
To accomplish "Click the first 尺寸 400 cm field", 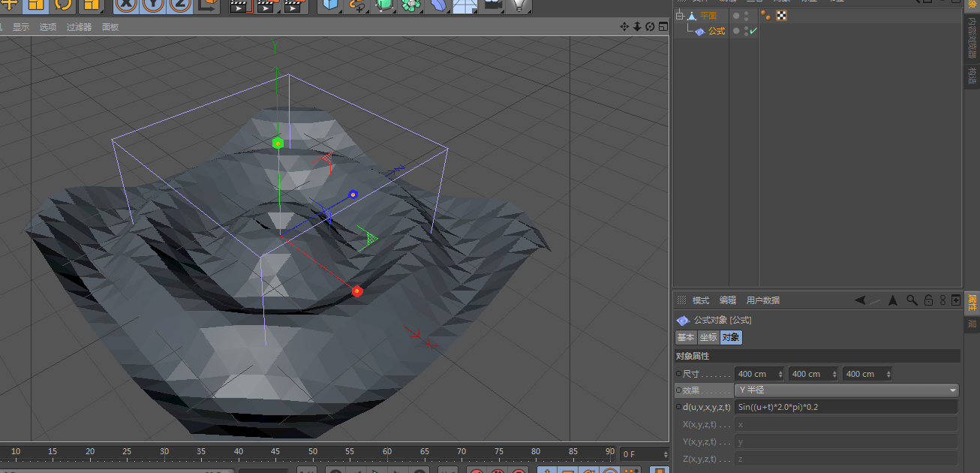I will click(759, 374).
